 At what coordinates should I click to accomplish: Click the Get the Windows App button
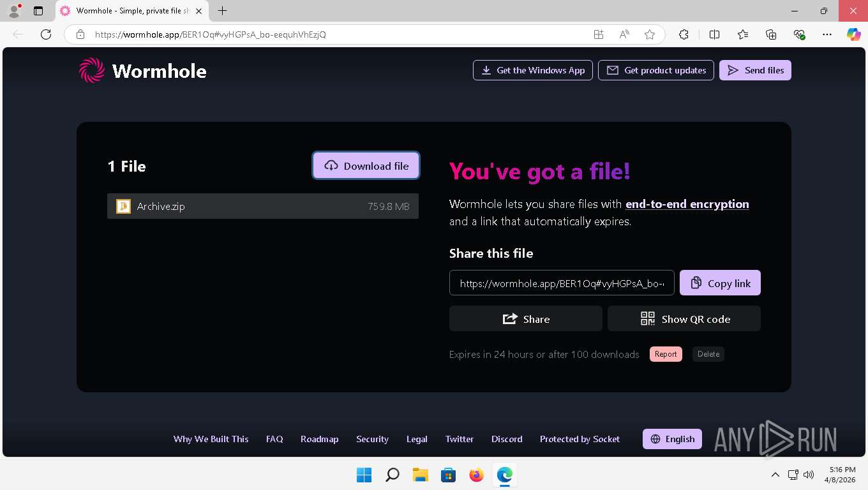[x=533, y=70]
